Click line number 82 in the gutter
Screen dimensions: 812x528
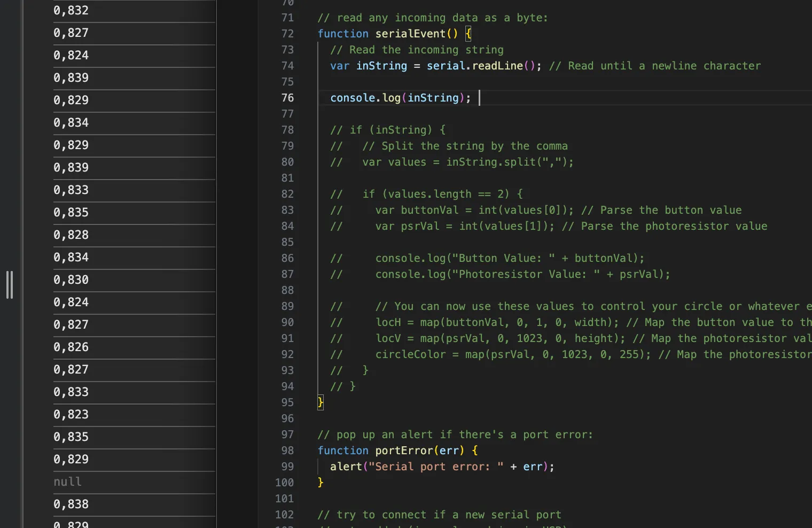pos(287,194)
